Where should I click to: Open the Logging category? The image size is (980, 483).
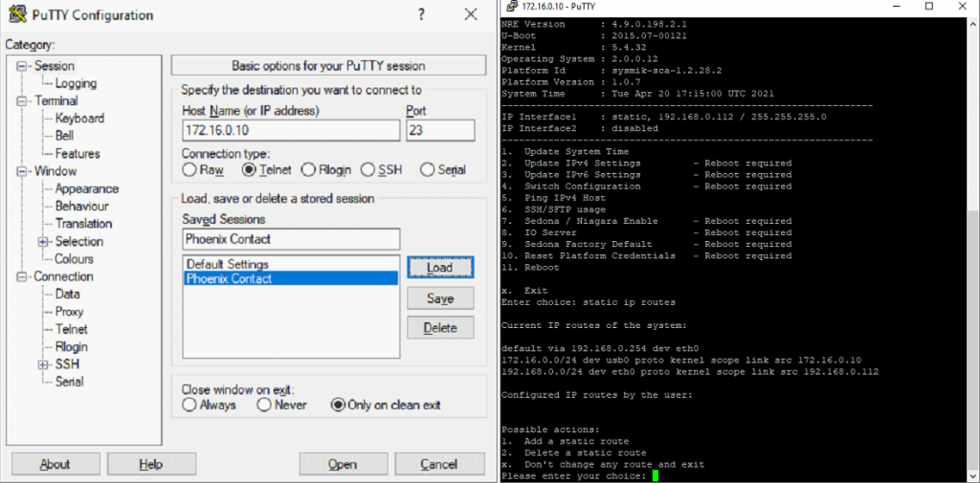pos(75,84)
